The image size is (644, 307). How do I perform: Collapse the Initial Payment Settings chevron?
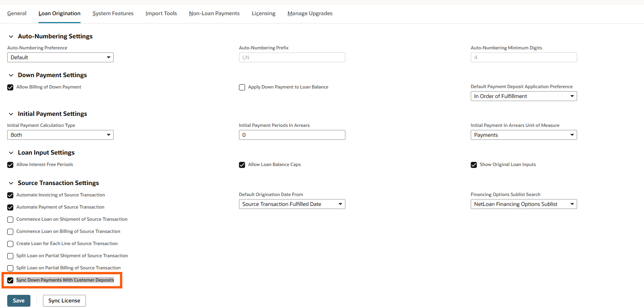(11, 114)
